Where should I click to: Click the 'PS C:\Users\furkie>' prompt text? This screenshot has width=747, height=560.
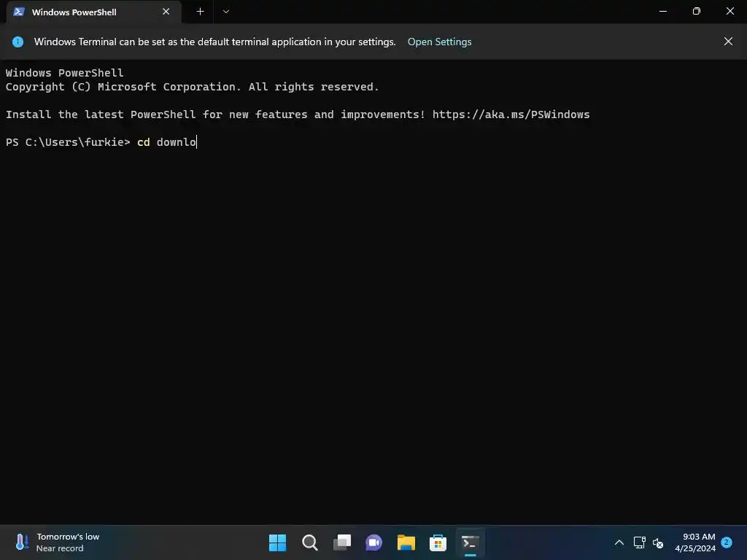68,142
